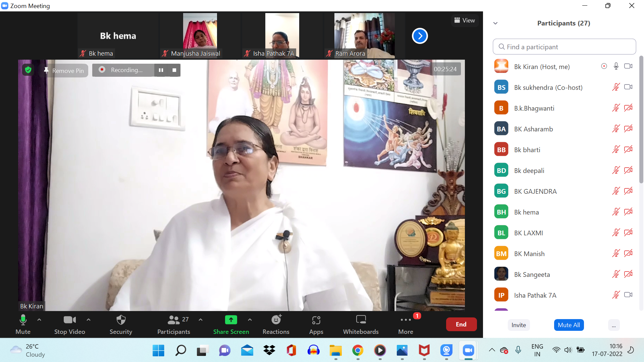Viewport: 644px width, 362px height.
Task: Click BS avatar of Bk sukhendra
Action: [501, 87]
